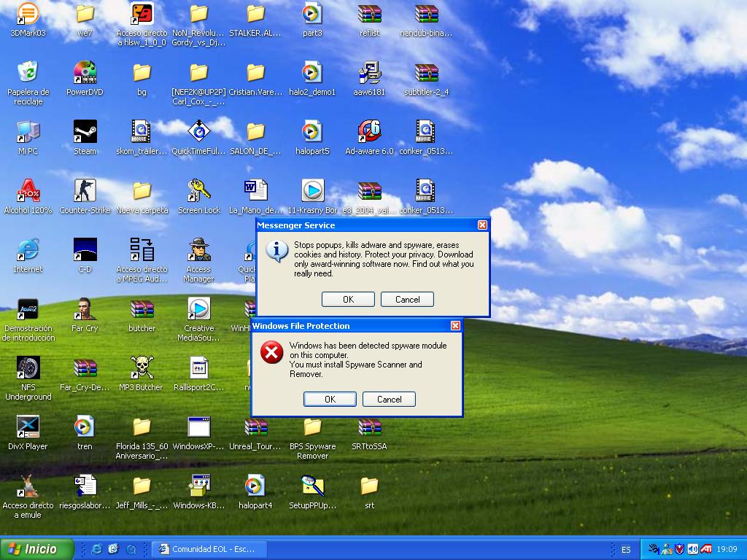This screenshot has height=560, width=747.
Task: Select the STALKER.AL folder
Action: pyautogui.click(x=255, y=15)
